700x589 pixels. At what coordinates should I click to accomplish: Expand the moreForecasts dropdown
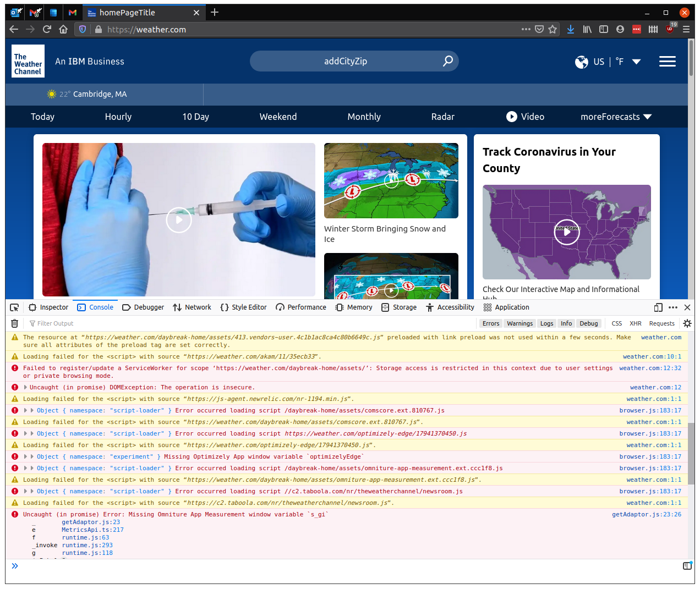coord(616,117)
